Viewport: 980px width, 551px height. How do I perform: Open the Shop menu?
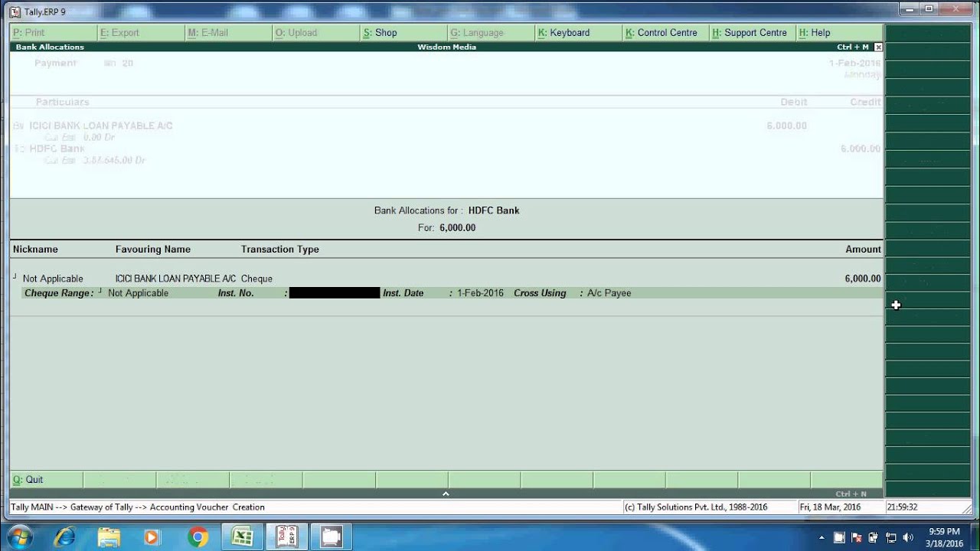403,33
